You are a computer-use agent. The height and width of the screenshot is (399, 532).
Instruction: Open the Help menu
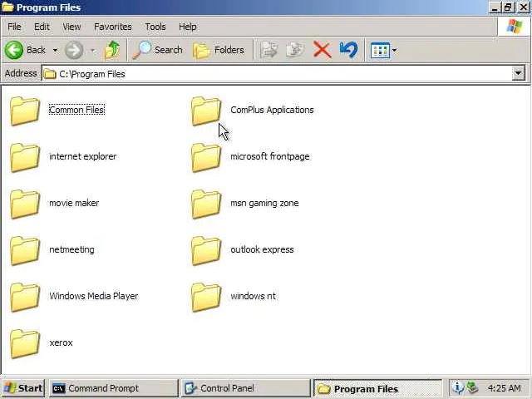coord(188,27)
